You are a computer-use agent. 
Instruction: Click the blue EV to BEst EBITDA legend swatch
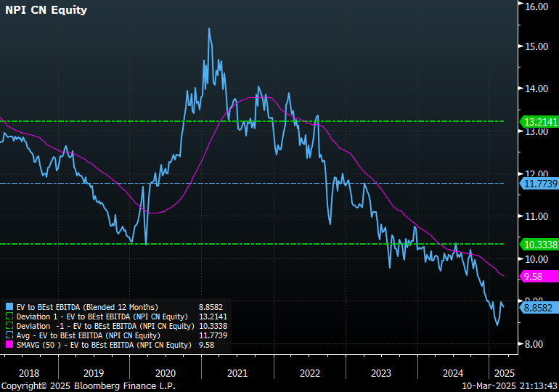pyautogui.click(x=9, y=307)
